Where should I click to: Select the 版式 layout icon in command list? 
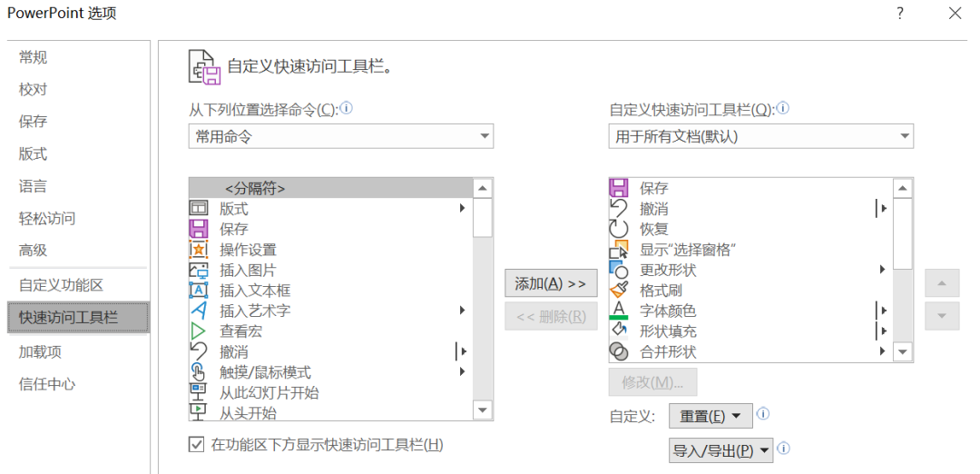[198, 208]
